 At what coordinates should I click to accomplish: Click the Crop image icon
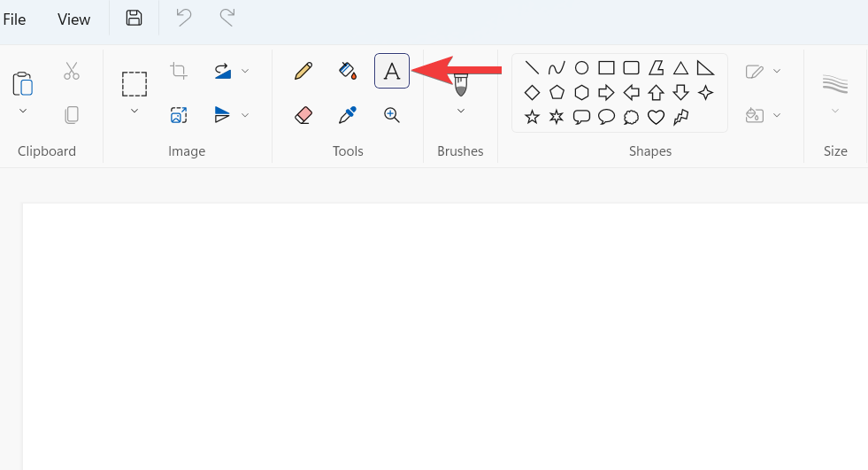click(x=179, y=71)
